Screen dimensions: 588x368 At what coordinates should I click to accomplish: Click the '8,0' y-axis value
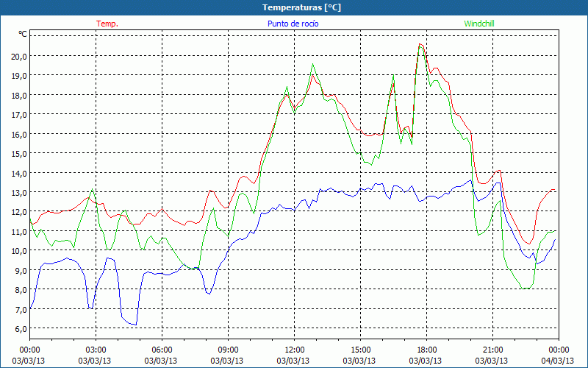21,290
